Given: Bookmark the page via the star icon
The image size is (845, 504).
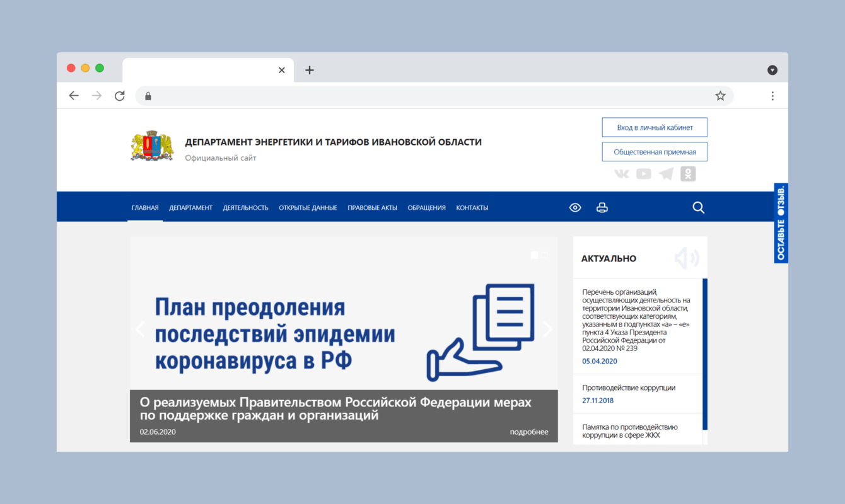Looking at the screenshot, I should click(720, 95).
